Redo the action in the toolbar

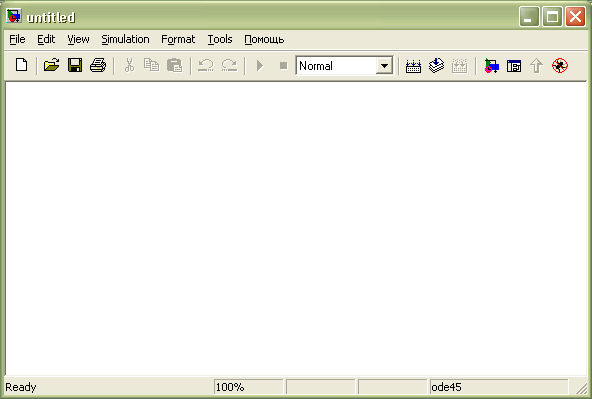click(x=229, y=65)
